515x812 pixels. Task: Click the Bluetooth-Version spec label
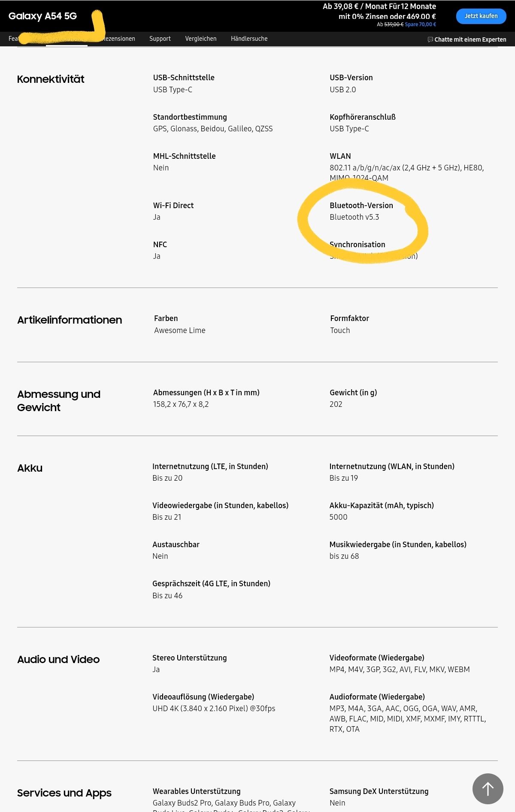(x=361, y=206)
